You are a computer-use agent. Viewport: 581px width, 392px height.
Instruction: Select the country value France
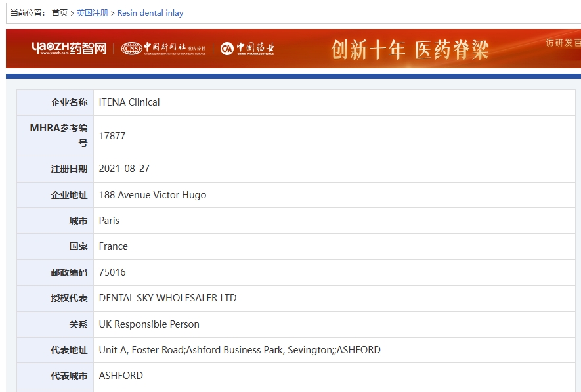pyautogui.click(x=113, y=246)
